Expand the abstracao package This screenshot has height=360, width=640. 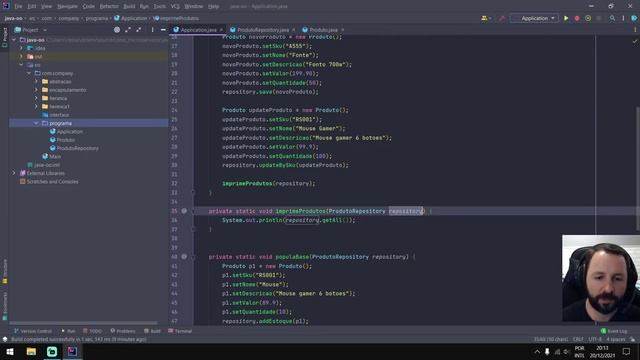[36, 82]
